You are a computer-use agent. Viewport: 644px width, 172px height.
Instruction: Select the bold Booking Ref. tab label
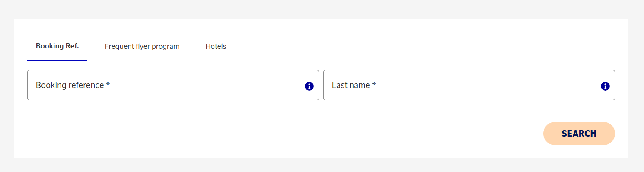(57, 46)
